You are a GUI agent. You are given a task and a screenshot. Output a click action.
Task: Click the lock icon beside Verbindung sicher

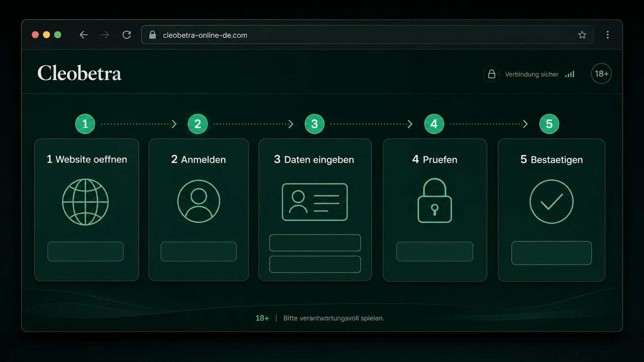coord(491,74)
